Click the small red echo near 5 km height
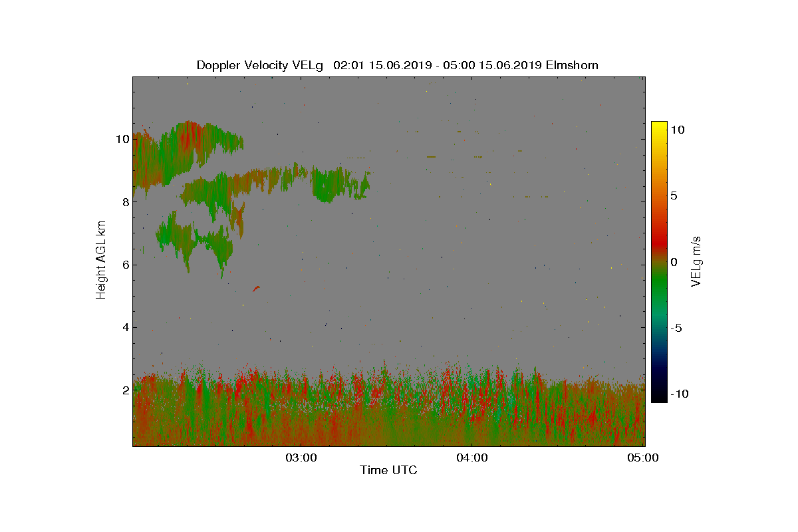This screenshot has width=798, height=532. pos(256,289)
